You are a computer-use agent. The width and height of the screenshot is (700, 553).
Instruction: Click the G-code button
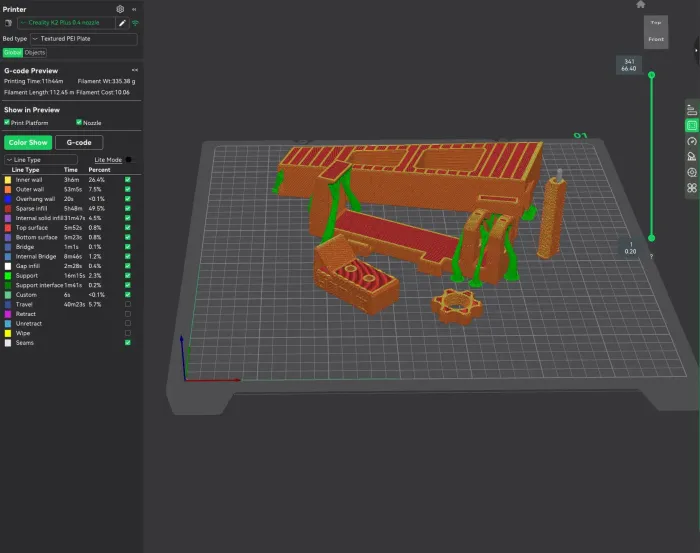click(x=78, y=143)
